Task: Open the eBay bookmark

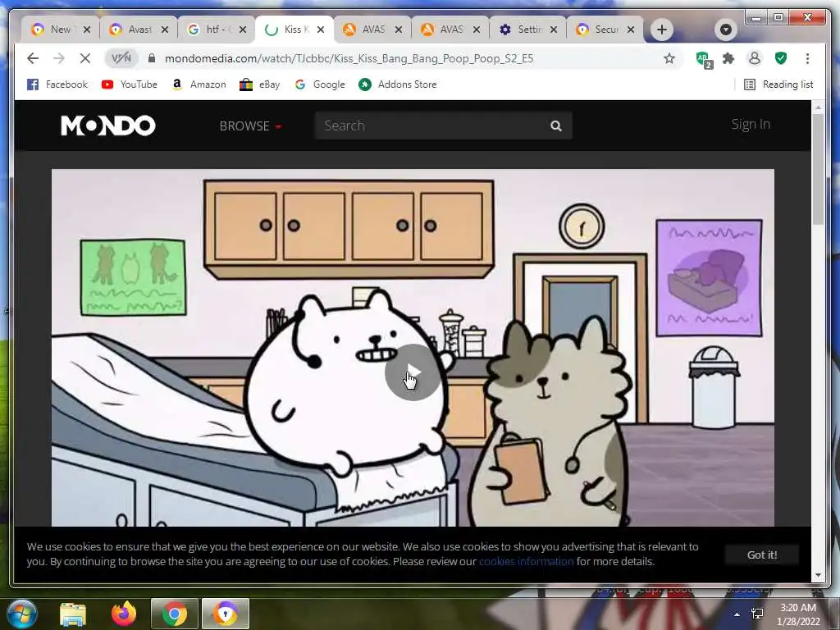Action: 260,84
